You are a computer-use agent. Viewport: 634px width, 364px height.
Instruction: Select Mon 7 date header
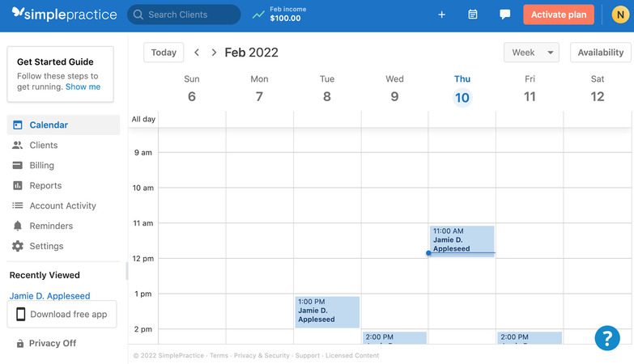click(x=259, y=89)
